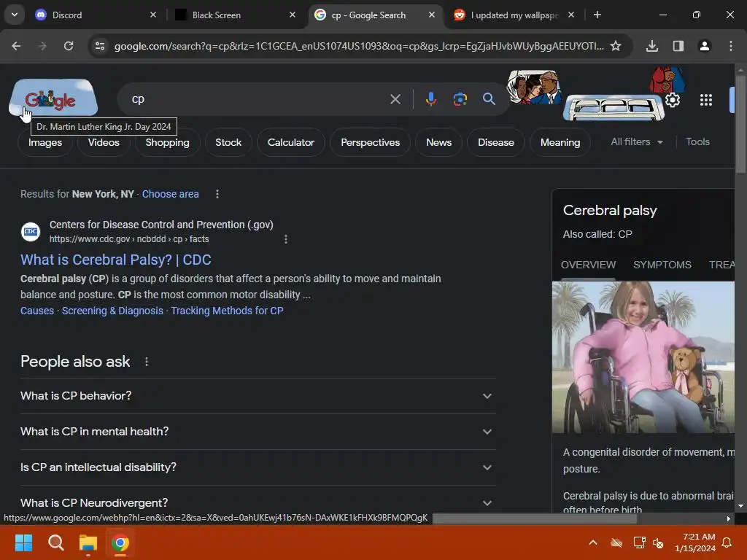
Task: Select the News filter
Action: (x=438, y=142)
